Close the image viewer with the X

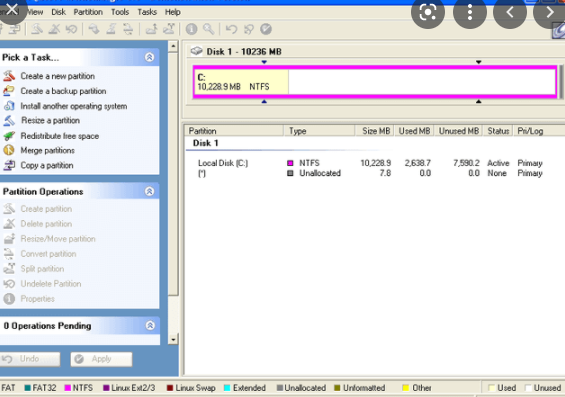click(12, 9)
